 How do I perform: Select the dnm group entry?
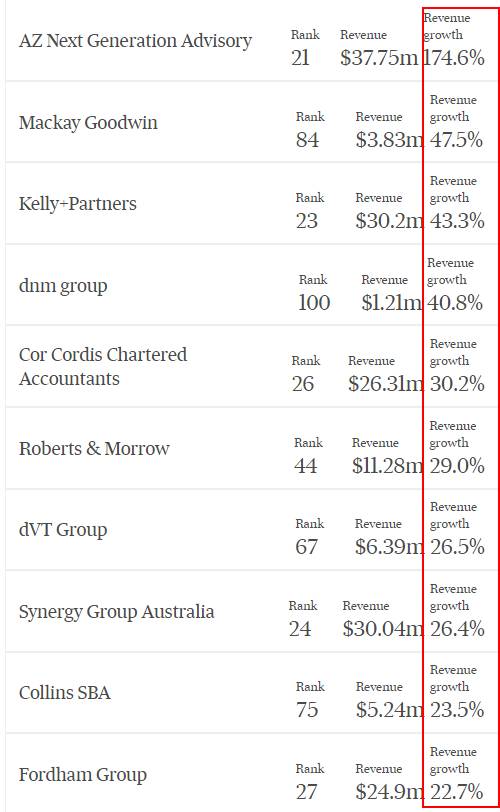click(x=63, y=285)
